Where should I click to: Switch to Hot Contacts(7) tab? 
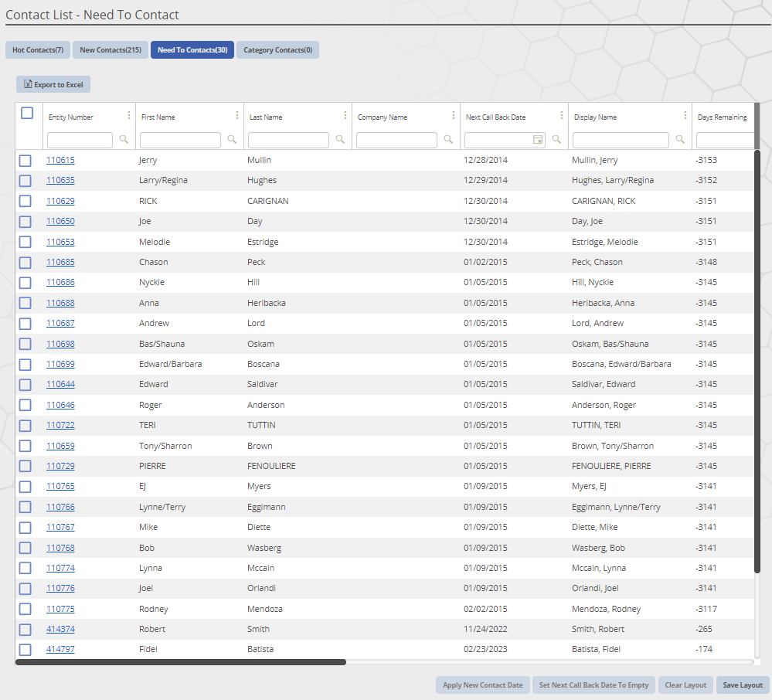pos(38,49)
